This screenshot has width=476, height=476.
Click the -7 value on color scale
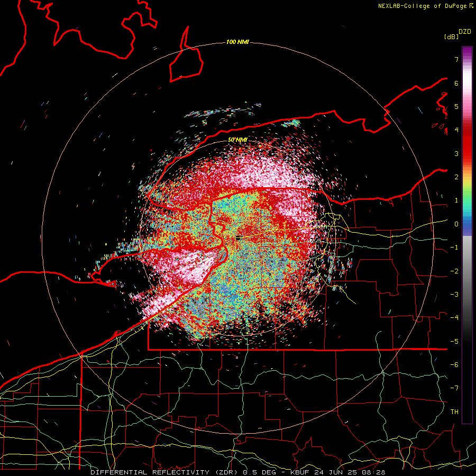[x=454, y=388]
